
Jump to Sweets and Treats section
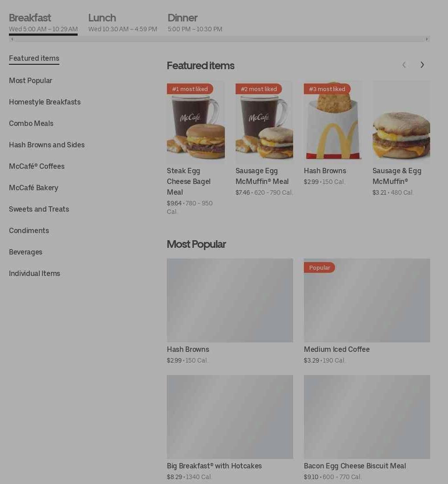pos(39,209)
